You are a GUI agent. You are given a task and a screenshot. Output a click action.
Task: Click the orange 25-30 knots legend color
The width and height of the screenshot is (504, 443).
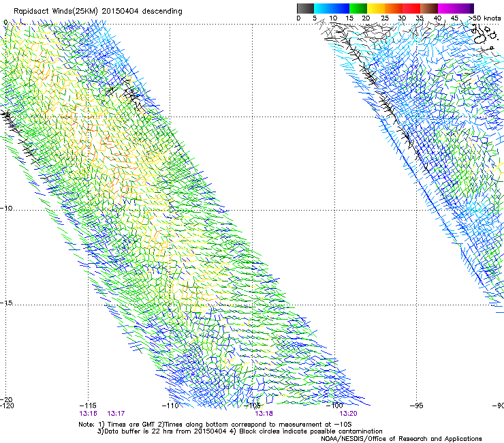click(394, 8)
